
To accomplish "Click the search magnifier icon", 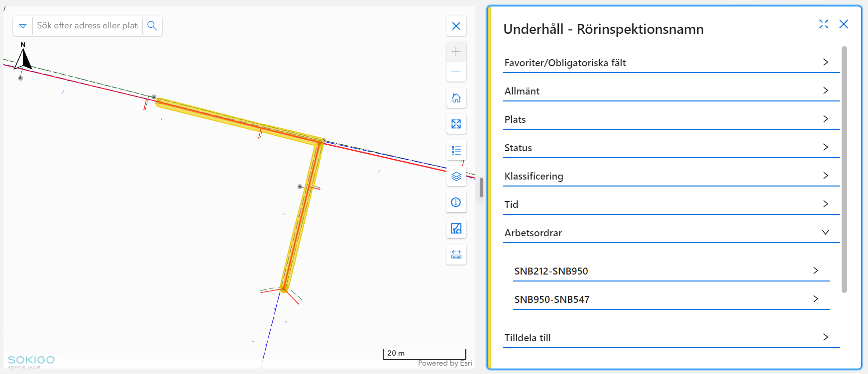I will (152, 26).
